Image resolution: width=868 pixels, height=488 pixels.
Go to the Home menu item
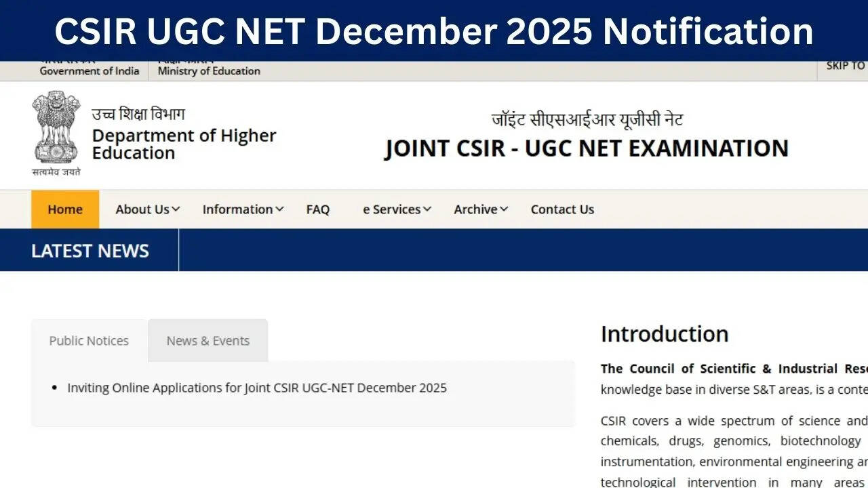pyautogui.click(x=65, y=209)
